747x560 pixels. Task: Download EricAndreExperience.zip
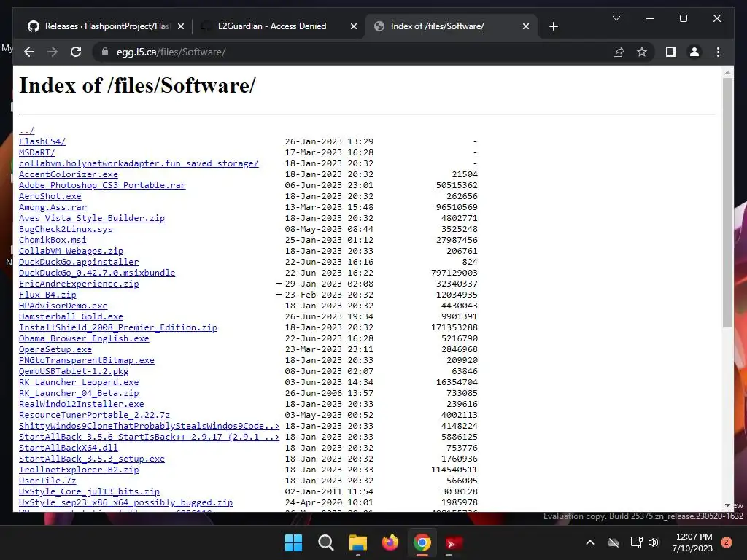(x=79, y=284)
